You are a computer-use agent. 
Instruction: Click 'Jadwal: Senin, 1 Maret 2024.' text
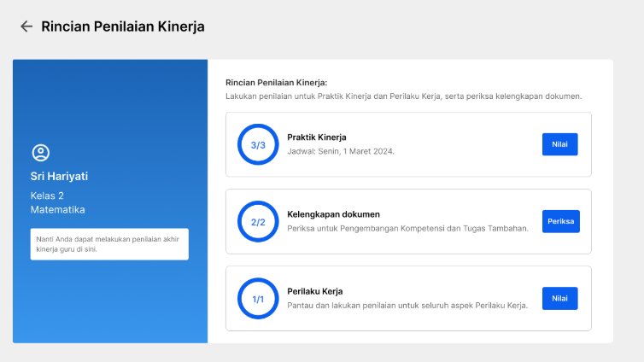pyautogui.click(x=341, y=151)
